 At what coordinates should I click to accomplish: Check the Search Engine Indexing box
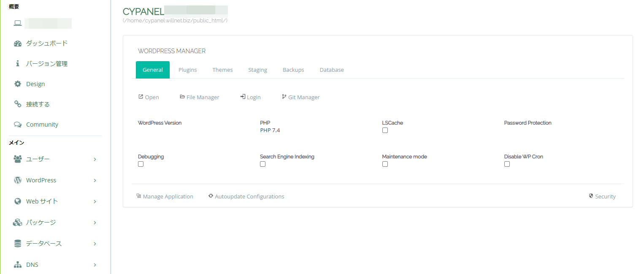click(x=262, y=164)
